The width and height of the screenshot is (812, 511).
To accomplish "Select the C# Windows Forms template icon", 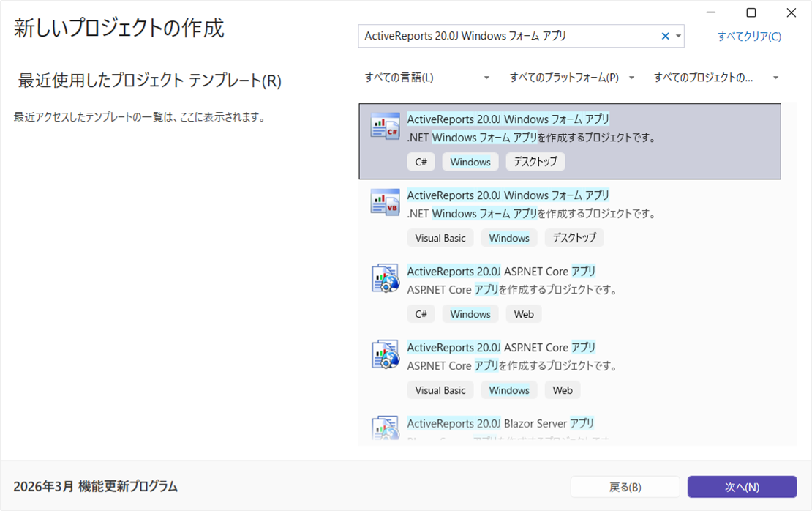I will pos(385,127).
